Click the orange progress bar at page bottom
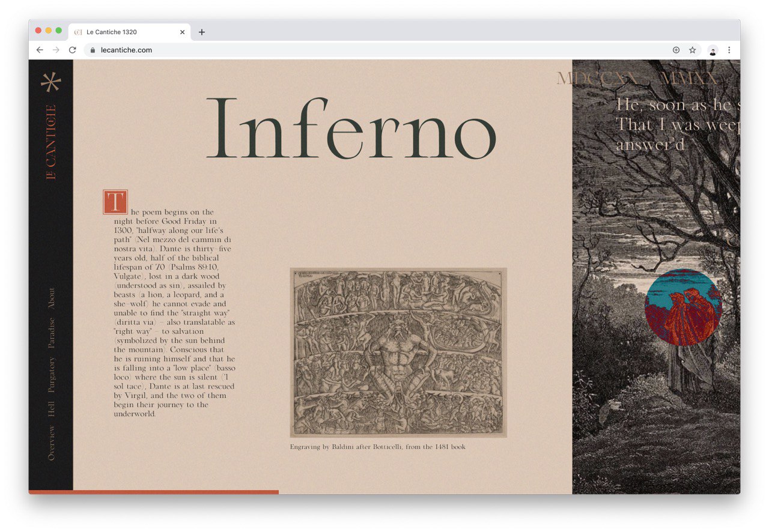The height and width of the screenshot is (532, 769). coord(154,492)
